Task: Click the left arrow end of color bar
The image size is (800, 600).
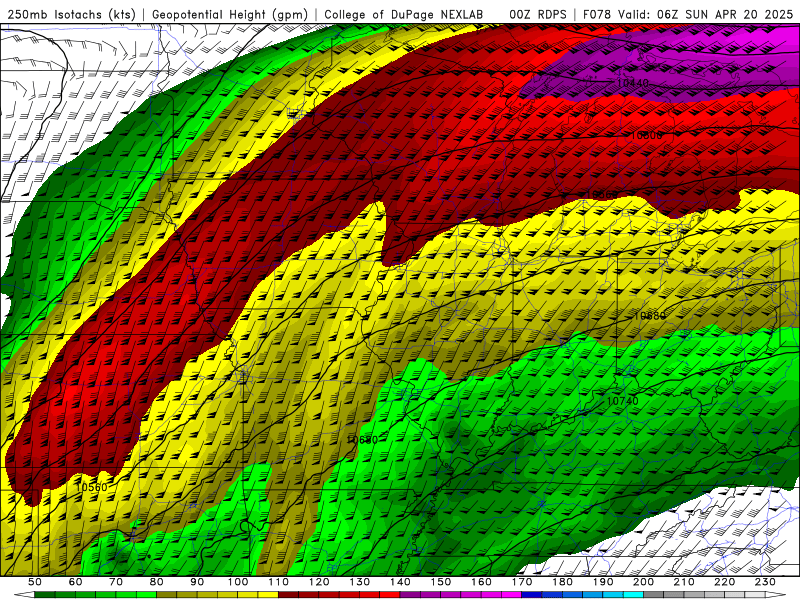Action: tap(24, 595)
